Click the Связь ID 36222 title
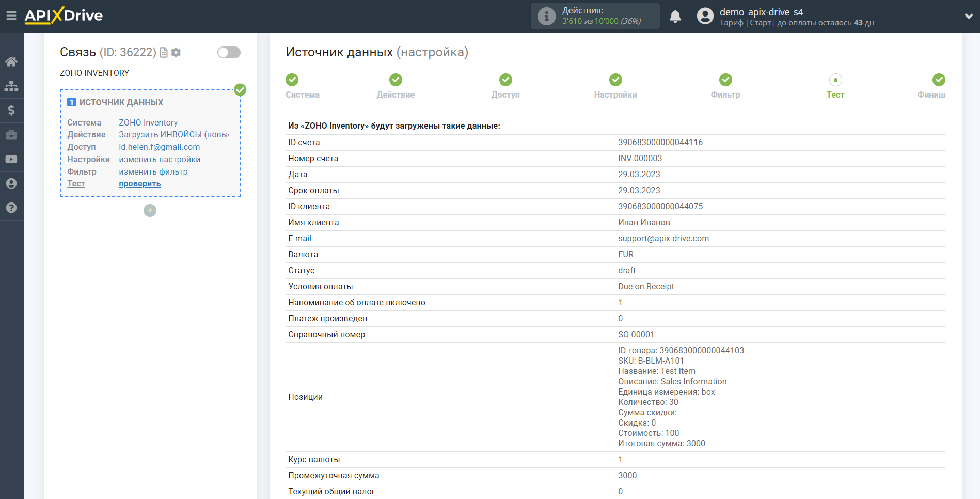The image size is (980, 499). 108,52
